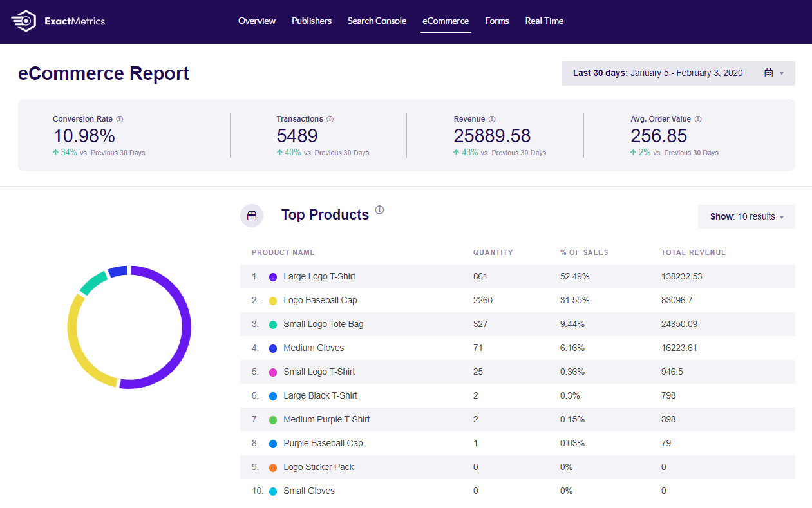Image resolution: width=812 pixels, height=508 pixels.
Task: Click the info icon beside Conversion Rate
Action: click(x=120, y=119)
